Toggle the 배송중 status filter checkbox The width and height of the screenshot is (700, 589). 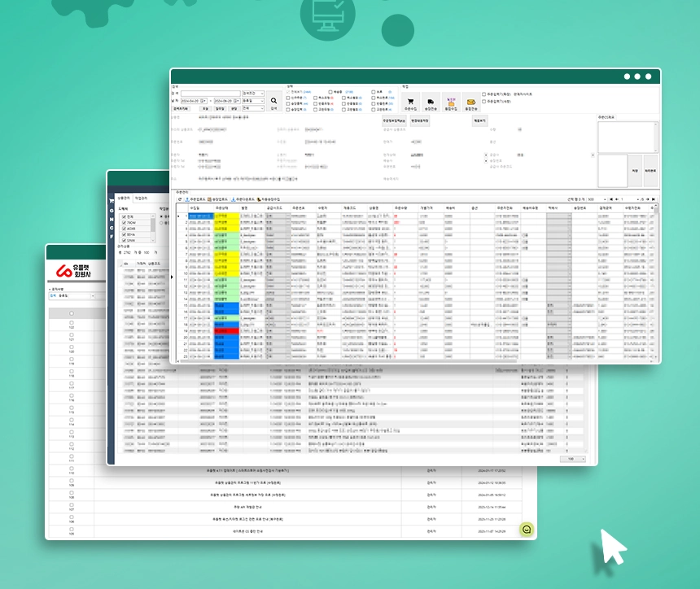330,92
